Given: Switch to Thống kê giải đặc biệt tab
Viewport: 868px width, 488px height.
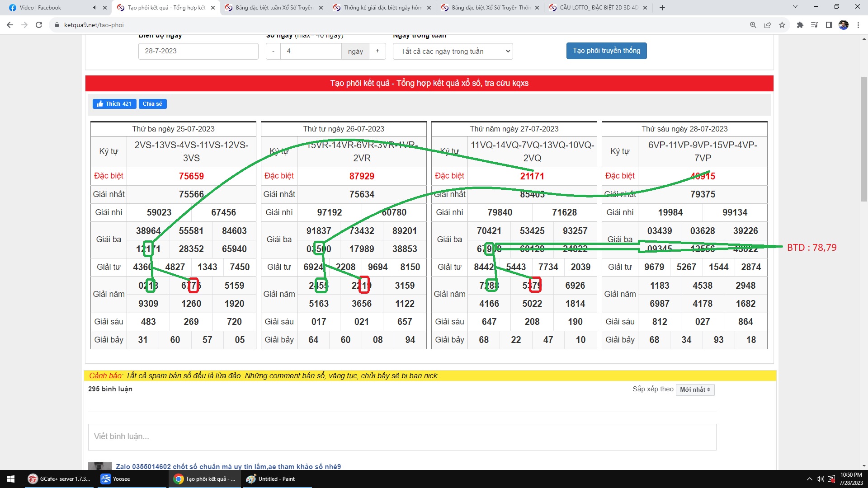Looking at the screenshot, I should (380, 8).
